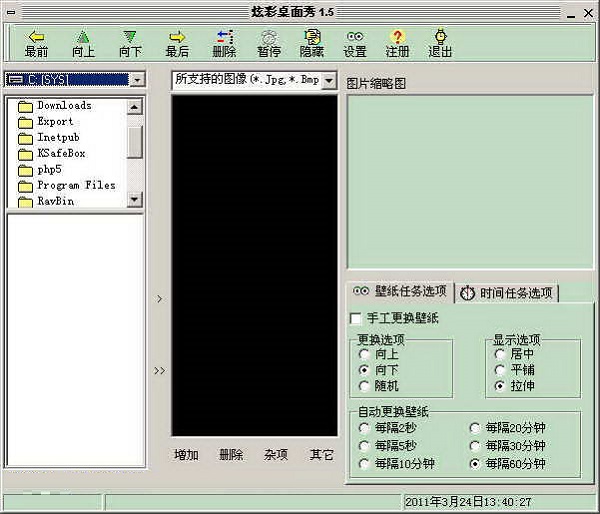The image size is (600, 514).
Task: Click the 向上 (up) toolbar icon
Action: point(83,37)
